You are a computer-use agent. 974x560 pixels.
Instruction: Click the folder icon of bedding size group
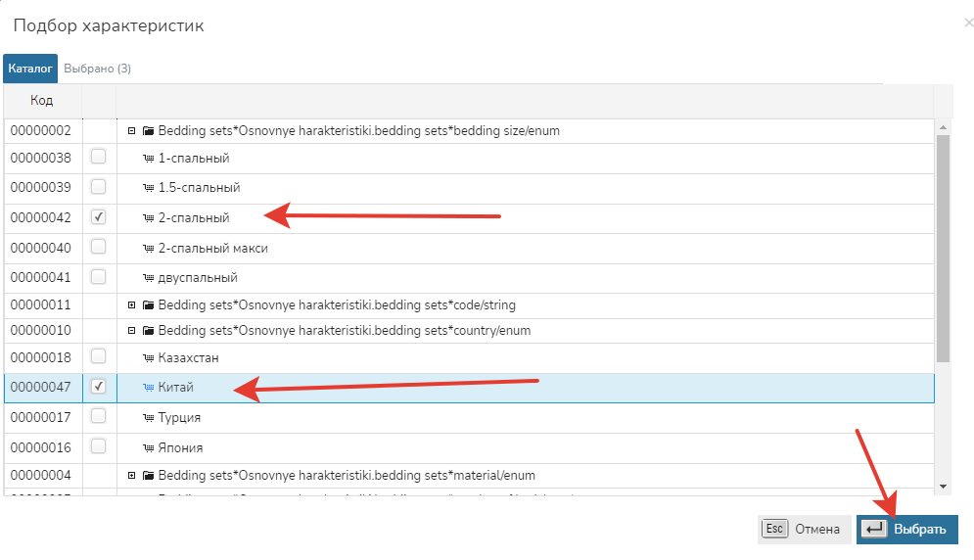[149, 130]
